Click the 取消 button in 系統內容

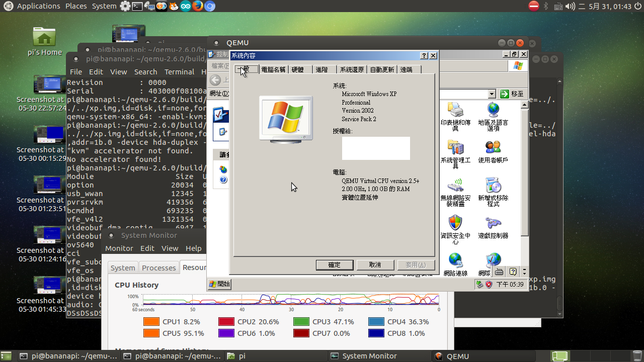pos(375,264)
